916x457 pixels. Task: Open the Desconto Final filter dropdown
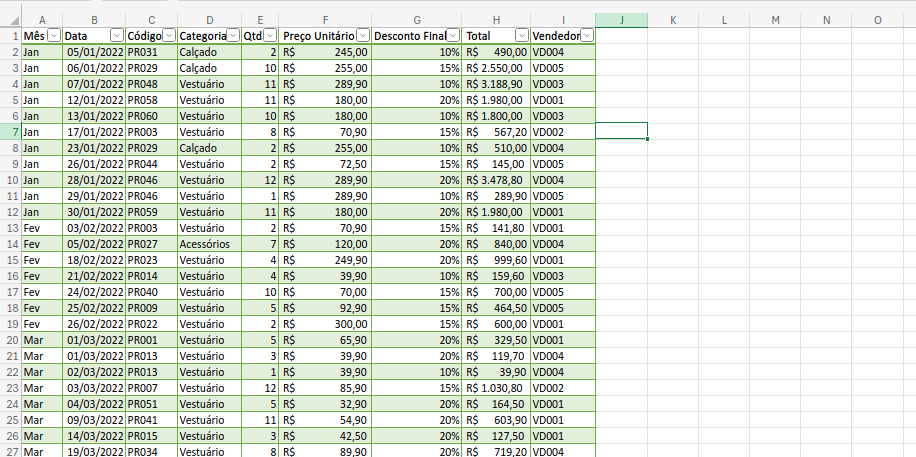coord(453,36)
